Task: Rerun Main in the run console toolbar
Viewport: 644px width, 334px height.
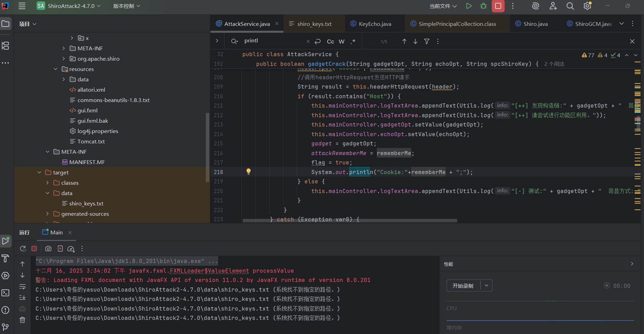Action: (23, 249)
